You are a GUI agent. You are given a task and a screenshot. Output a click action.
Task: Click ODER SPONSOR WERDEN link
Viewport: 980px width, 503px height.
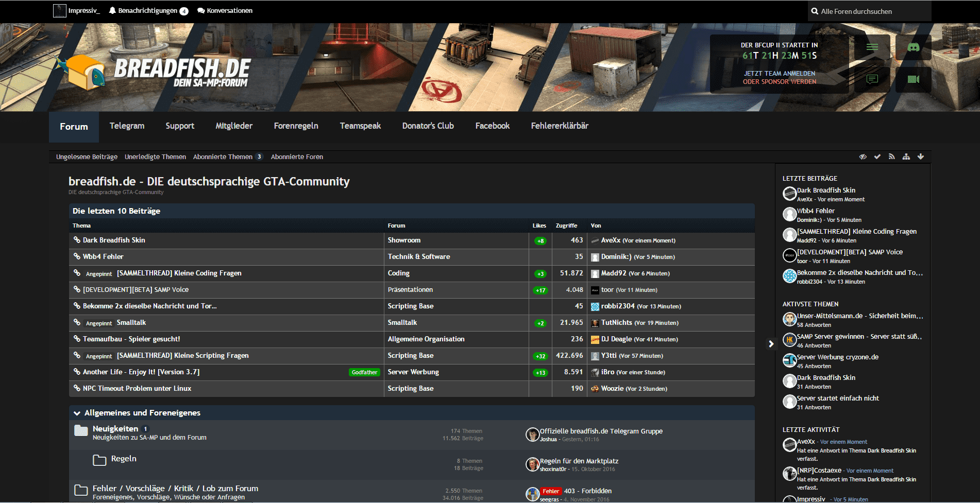779,82
